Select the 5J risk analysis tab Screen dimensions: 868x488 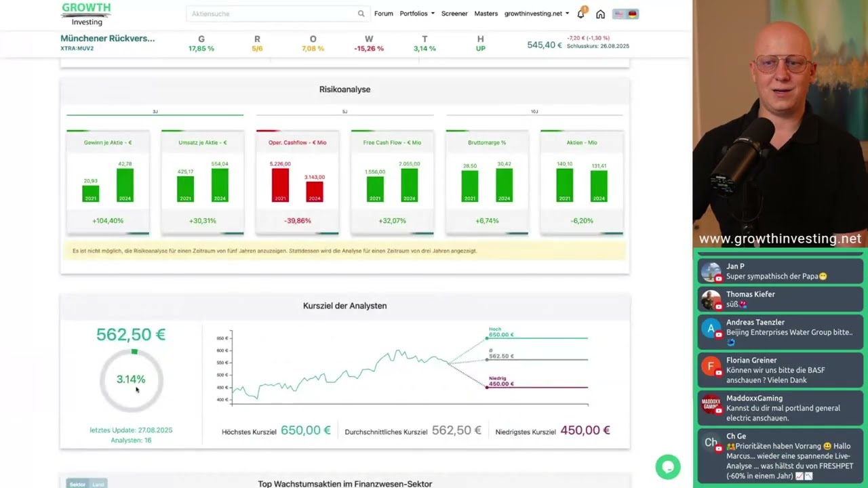click(x=344, y=112)
